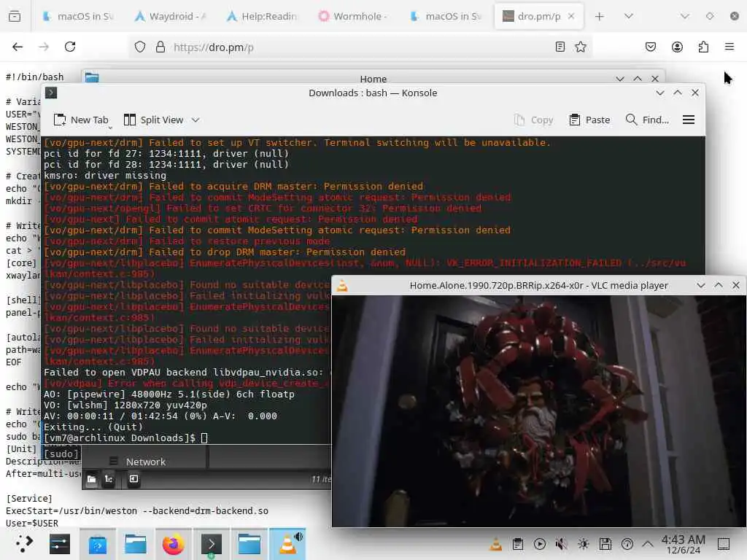Select the first macOS in Sv tab

point(79,16)
